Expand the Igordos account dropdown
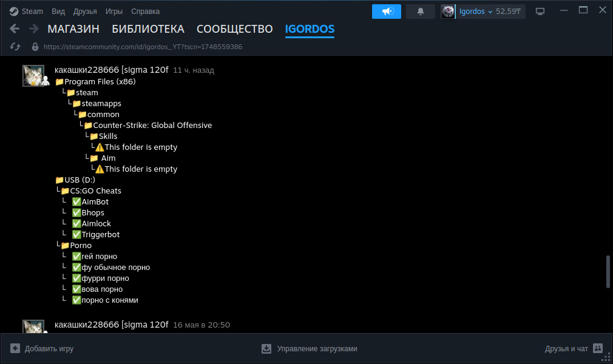 click(475, 12)
